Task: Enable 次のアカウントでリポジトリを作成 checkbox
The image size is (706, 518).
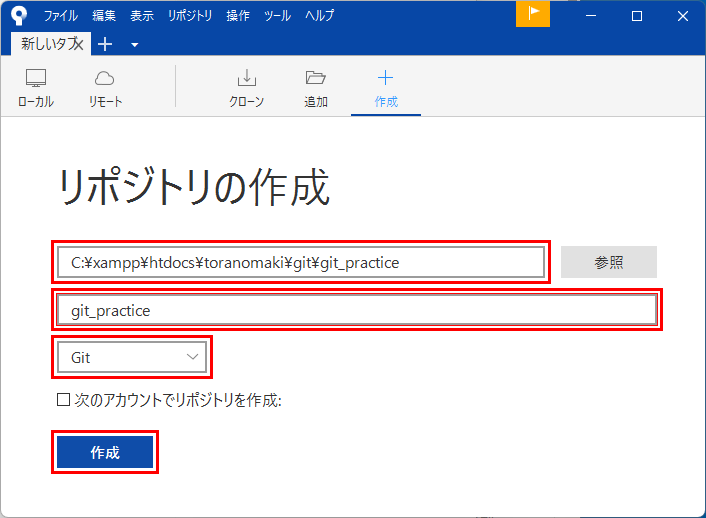Action: pos(64,401)
